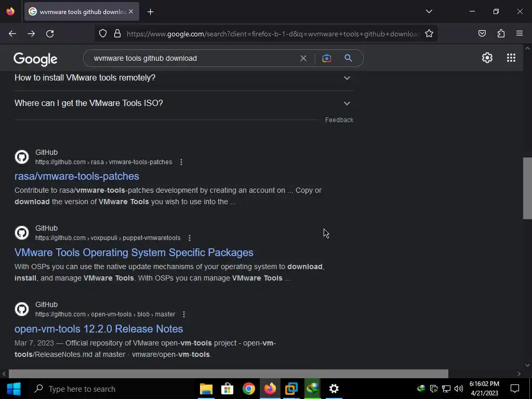The height and width of the screenshot is (399, 532).
Task: Open the taskbar clock and calendar
Action: 484,389
